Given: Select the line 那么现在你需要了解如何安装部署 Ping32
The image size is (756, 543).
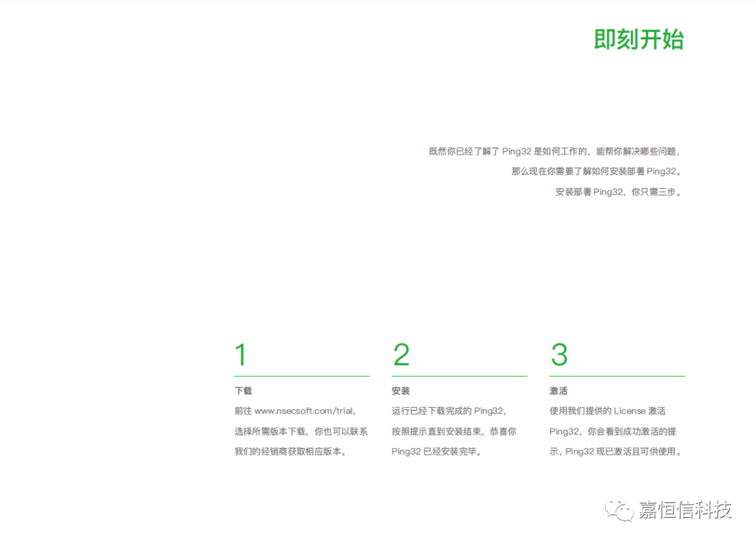Looking at the screenshot, I should tap(596, 171).
